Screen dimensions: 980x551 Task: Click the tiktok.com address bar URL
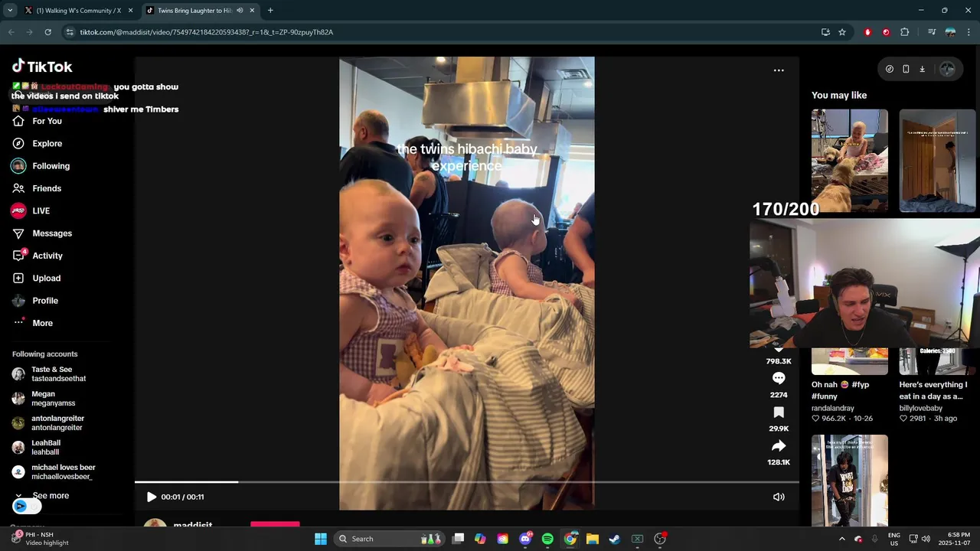[x=207, y=32]
